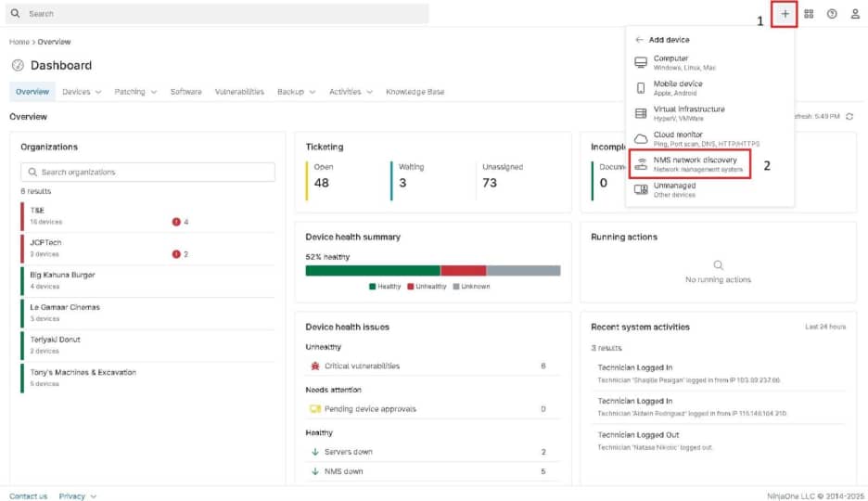Viewport: 868px width, 501px height.
Task: Open the Software tab
Action: click(x=186, y=92)
